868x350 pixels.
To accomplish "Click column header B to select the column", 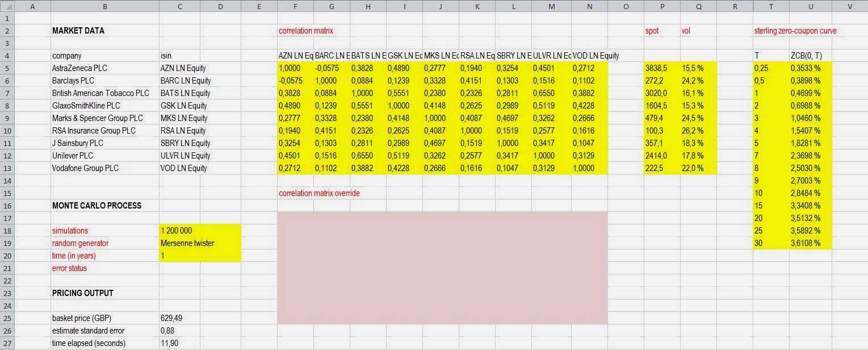I will click(105, 6).
